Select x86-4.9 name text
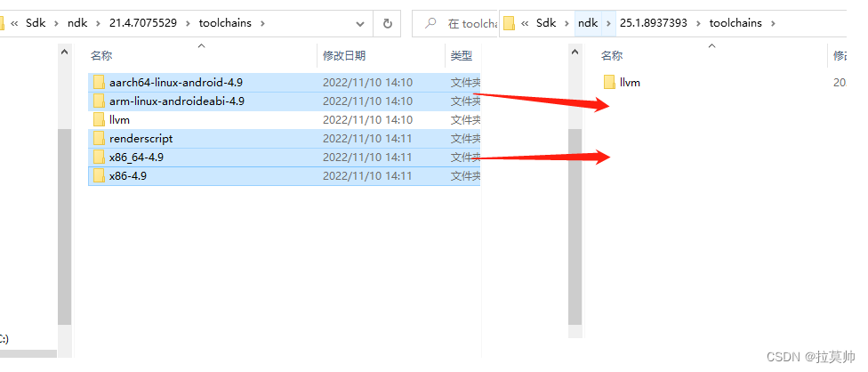The height and width of the screenshot is (372, 868). click(x=128, y=176)
